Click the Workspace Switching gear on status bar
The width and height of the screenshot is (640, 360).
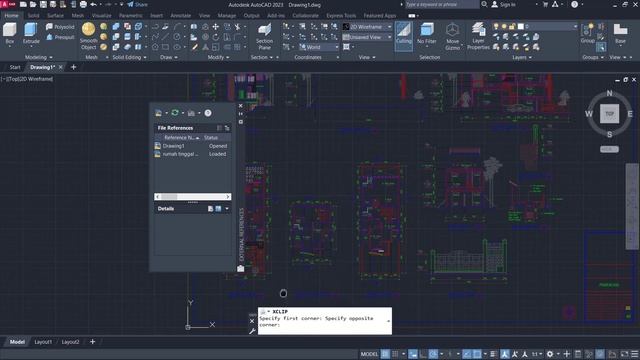click(550, 354)
